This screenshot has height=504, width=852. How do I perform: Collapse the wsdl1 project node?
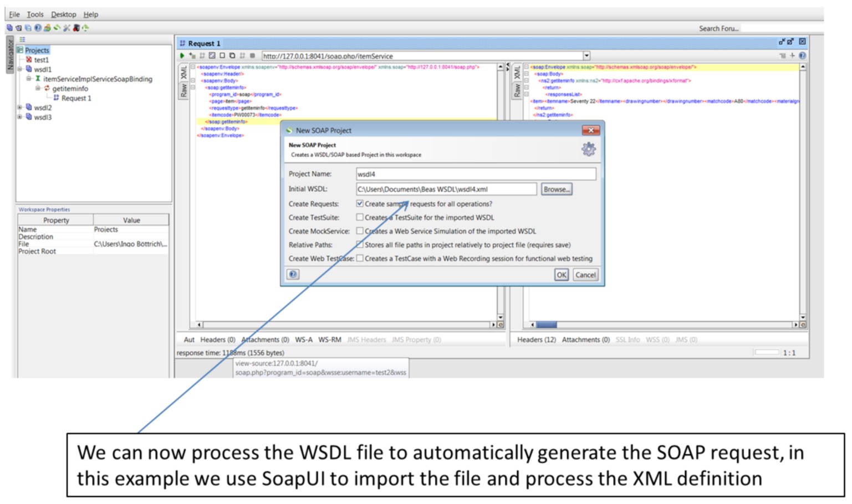pos(20,69)
